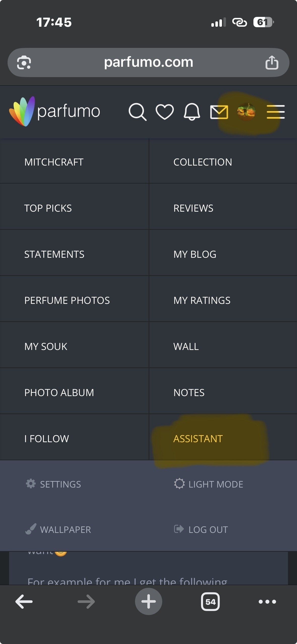This screenshot has height=644, width=297.
Task: Open the Parfumo search icon
Action: (x=137, y=112)
